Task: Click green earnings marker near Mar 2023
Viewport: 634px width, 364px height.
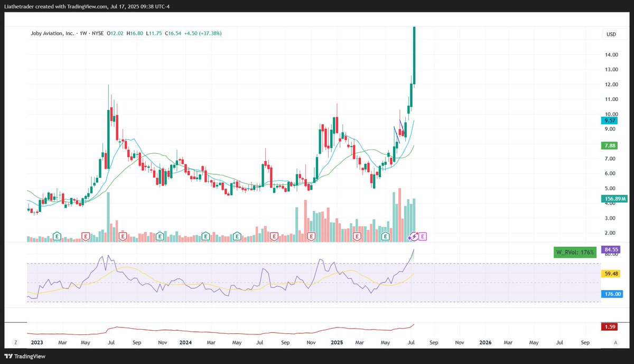Action: tap(56, 236)
